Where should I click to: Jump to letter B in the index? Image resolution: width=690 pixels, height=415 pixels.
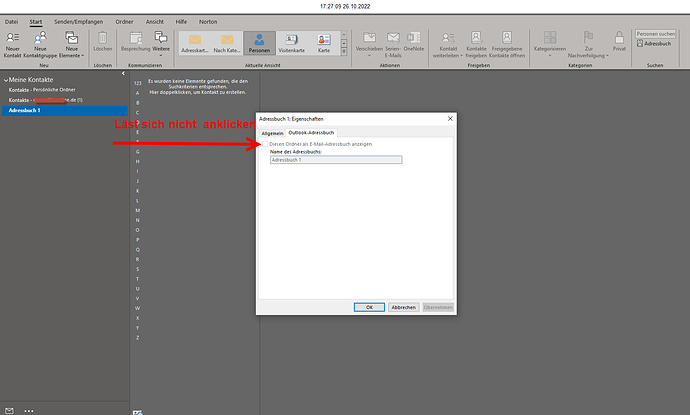point(137,103)
